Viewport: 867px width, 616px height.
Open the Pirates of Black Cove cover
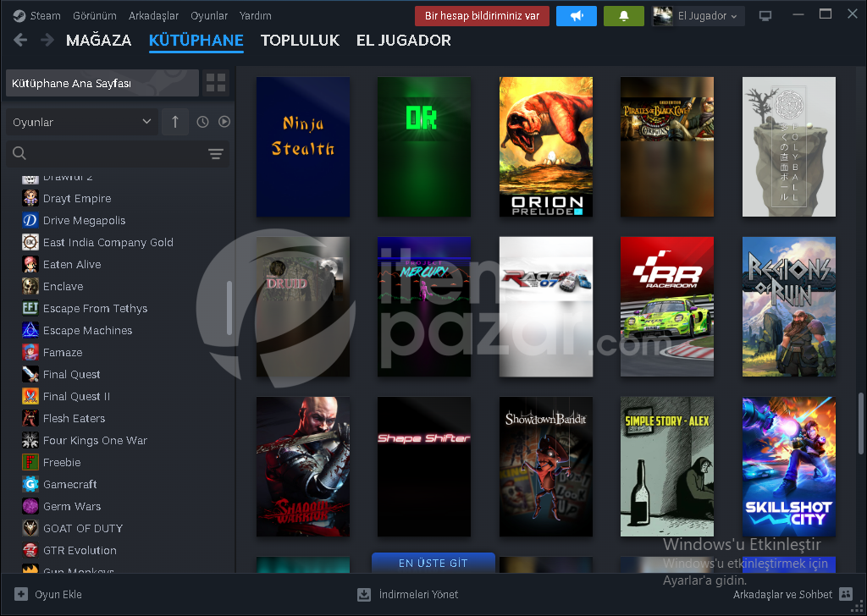point(667,147)
